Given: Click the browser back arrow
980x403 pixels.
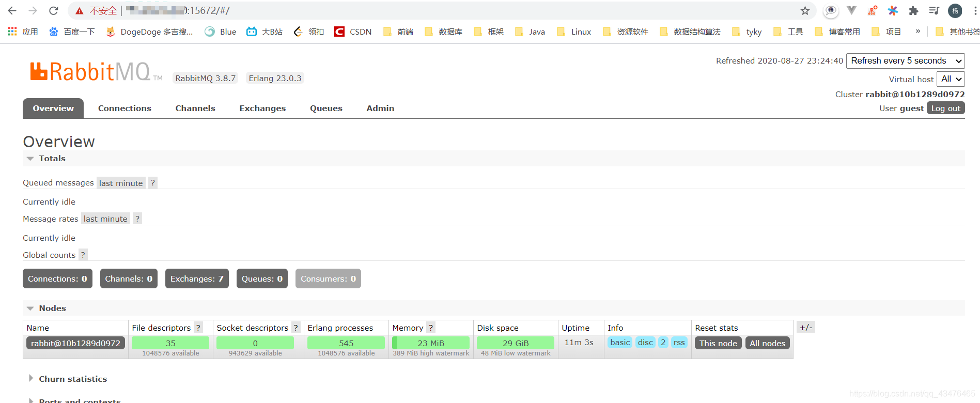Looking at the screenshot, I should 12,10.
